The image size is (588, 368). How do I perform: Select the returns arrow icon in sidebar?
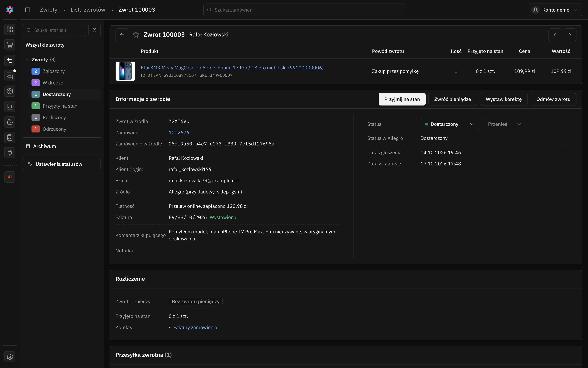pos(10,60)
